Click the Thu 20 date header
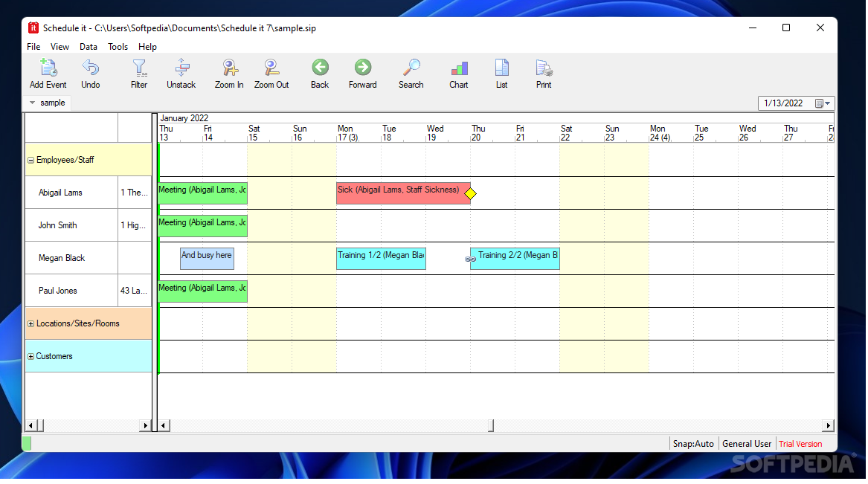Screen dimensions: 868x484 tap(478, 133)
